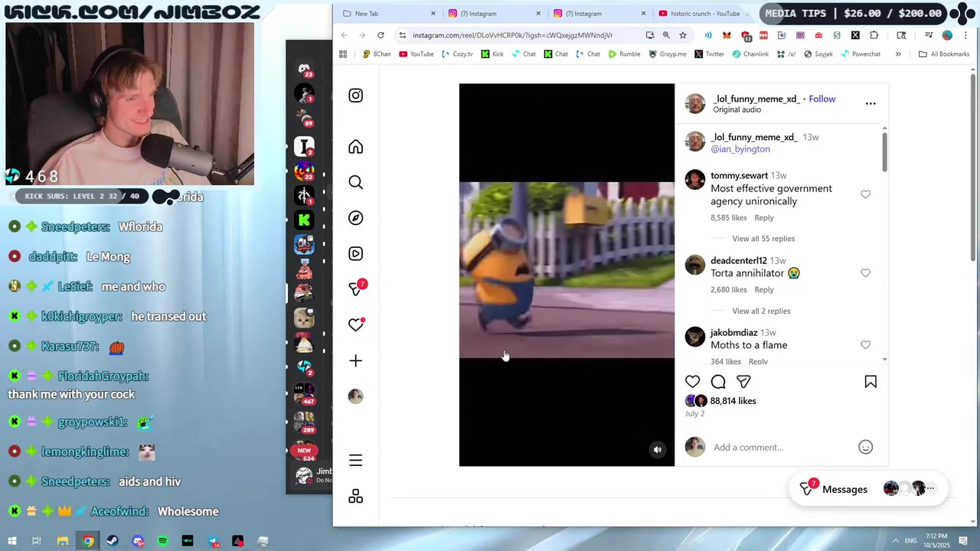Click the zoom magnifier in address bar
This screenshot has height=551, width=980.
pos(666,35)
